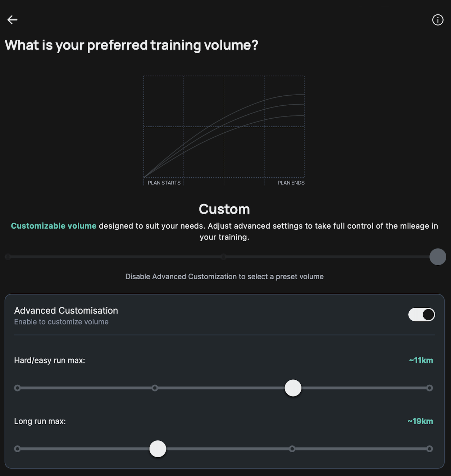Image resolution: width=451 pixels, height=476 pixels.
Task: Click the middle stop on preset volume slider
Action: 223,257
